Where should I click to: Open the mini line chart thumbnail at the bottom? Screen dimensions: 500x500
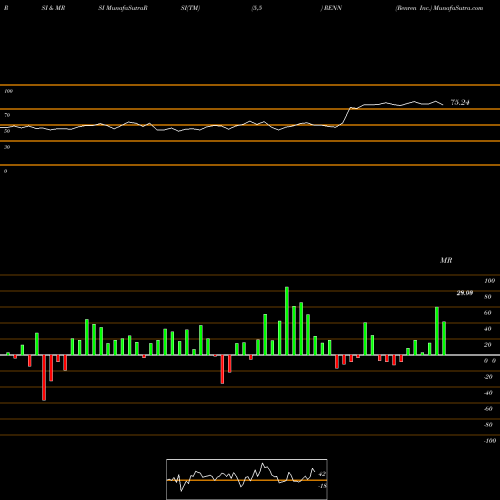(x=247, y=479)
